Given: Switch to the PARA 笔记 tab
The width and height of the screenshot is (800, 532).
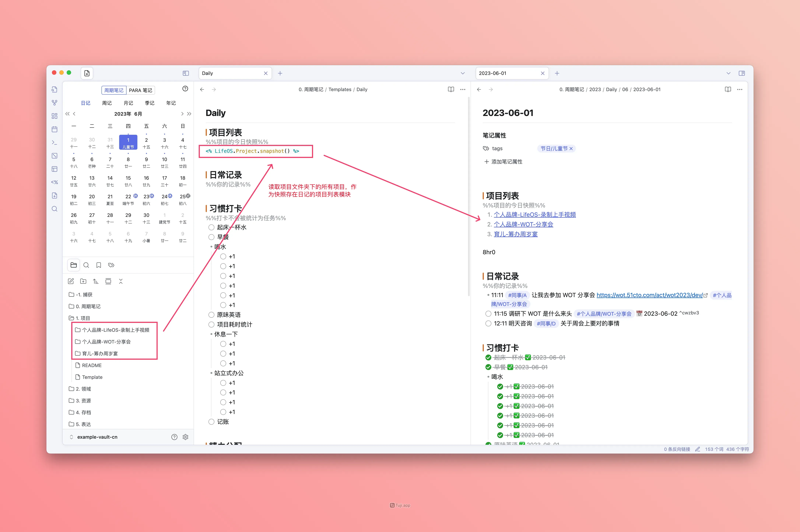Looking at the screenshot, I should tap(141, 90).
